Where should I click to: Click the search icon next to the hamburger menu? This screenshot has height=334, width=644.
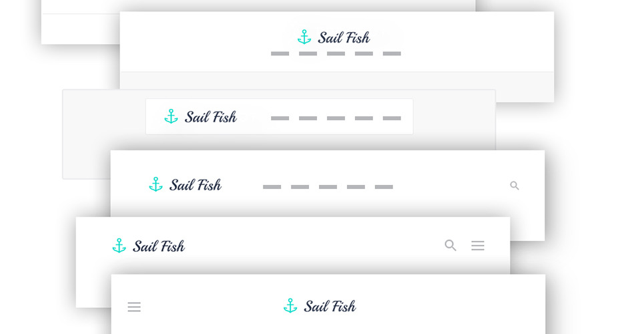(x=450, y=246)
